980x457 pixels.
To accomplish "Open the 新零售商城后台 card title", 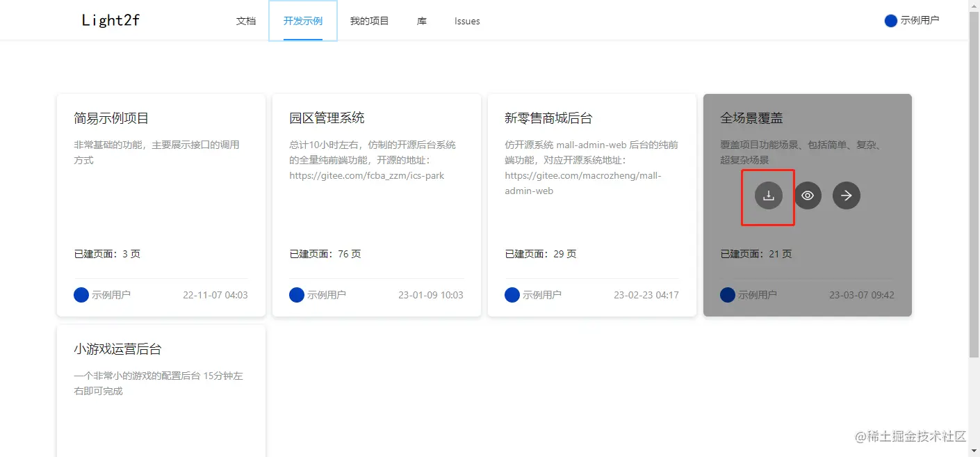I will pyautogui.click(x=548, y=118).
